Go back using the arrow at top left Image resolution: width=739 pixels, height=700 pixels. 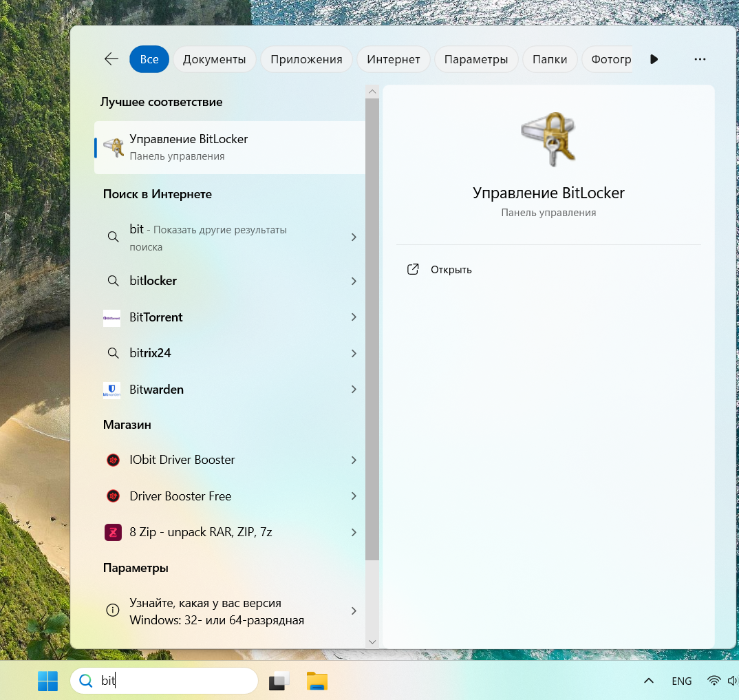pyautogui.click(x=111, y=59)
